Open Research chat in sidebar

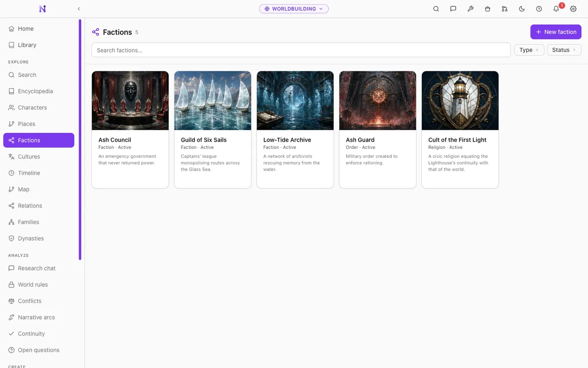coord(39,268)
